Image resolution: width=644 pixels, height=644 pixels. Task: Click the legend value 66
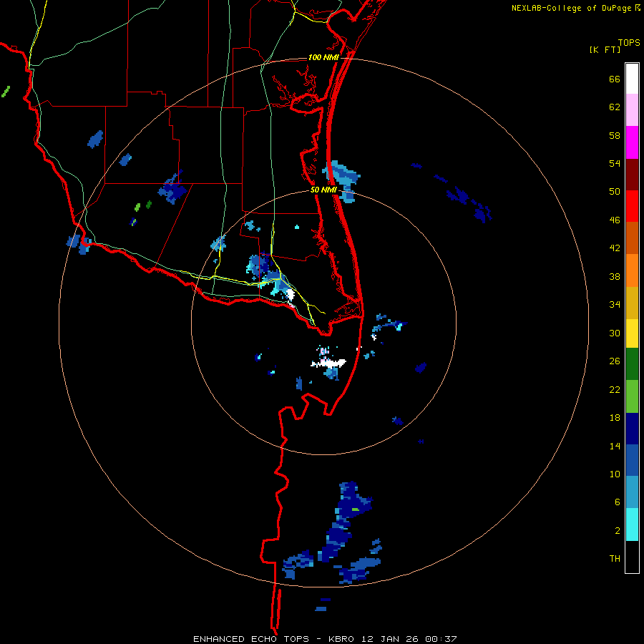[x=615, y=79]
